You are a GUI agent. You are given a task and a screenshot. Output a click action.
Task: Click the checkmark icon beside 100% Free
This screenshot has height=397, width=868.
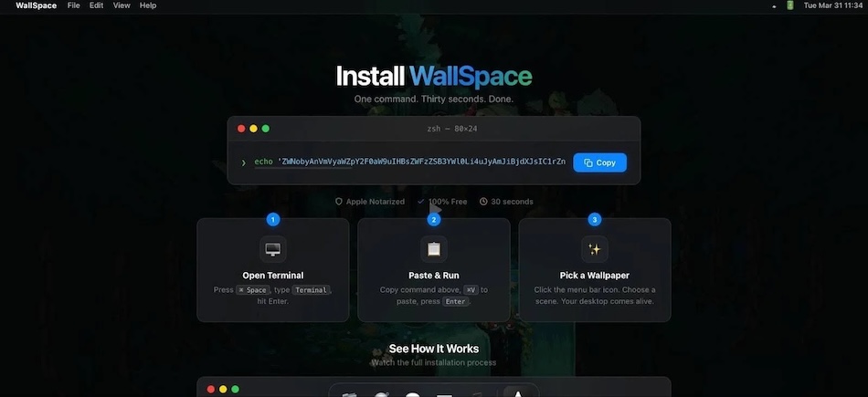(x=420, y=202)
